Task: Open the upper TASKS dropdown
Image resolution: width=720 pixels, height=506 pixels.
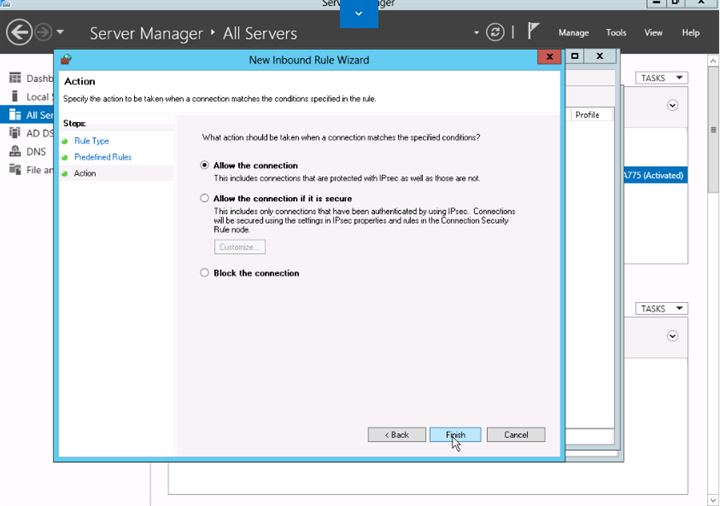Action: (x=661, y=78)
